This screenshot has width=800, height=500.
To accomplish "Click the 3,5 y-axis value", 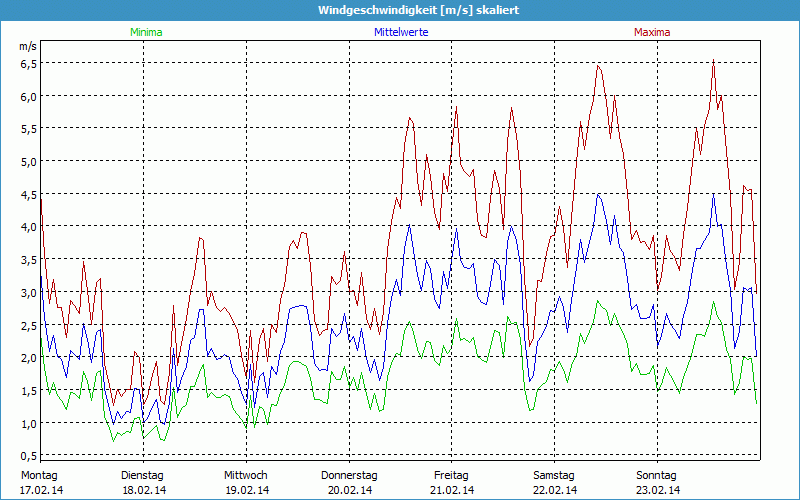I will 29,260.
